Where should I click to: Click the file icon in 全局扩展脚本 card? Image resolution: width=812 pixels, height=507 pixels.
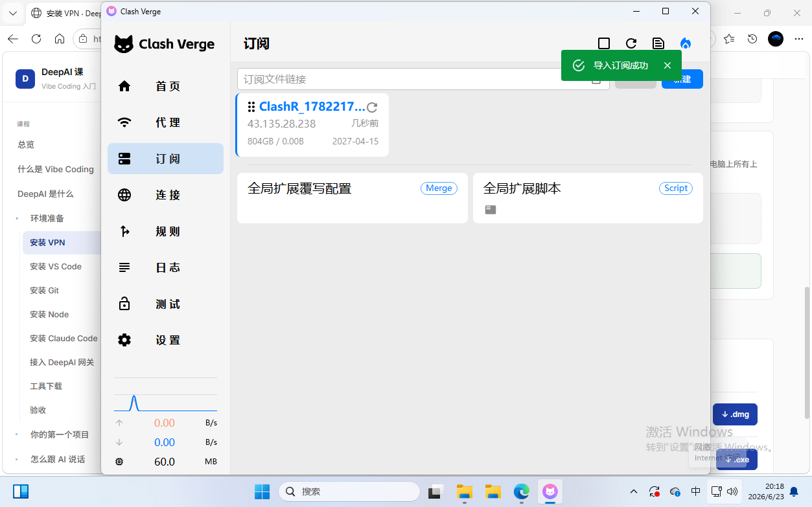click(491, 210)
